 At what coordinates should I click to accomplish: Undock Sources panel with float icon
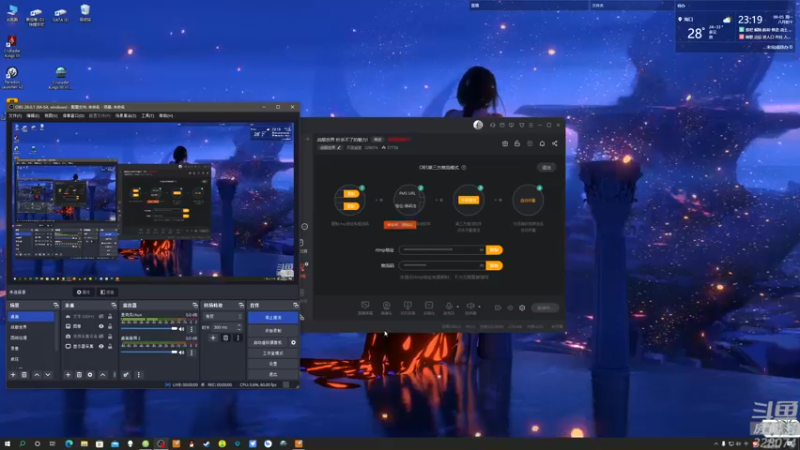[113, 305]
